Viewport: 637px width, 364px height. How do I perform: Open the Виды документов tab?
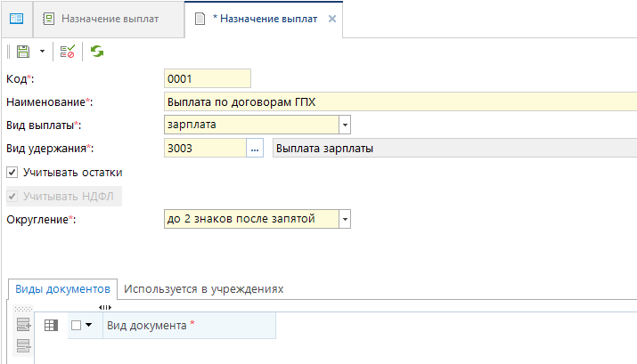click(x=62, y=289)
